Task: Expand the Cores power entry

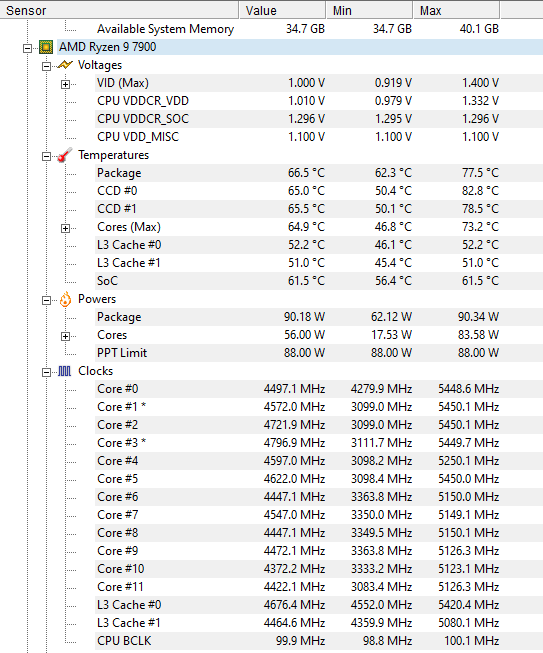Action: point(65,336)
